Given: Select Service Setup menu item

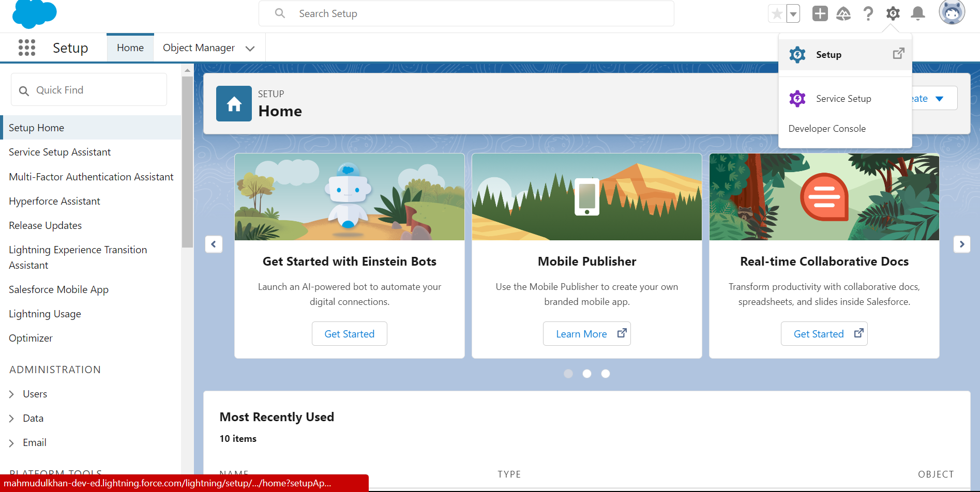Looking at the screenshot, I should coord(845,98).
